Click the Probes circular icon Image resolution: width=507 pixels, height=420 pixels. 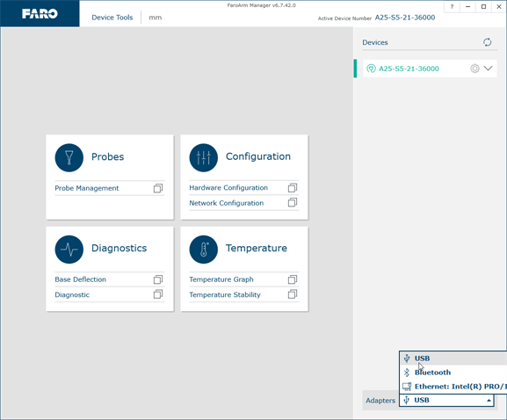[69, 157]
